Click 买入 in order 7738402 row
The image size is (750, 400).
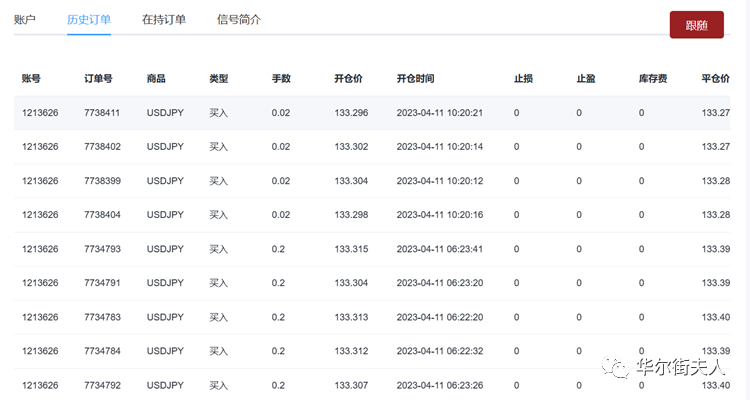[219, 147]
